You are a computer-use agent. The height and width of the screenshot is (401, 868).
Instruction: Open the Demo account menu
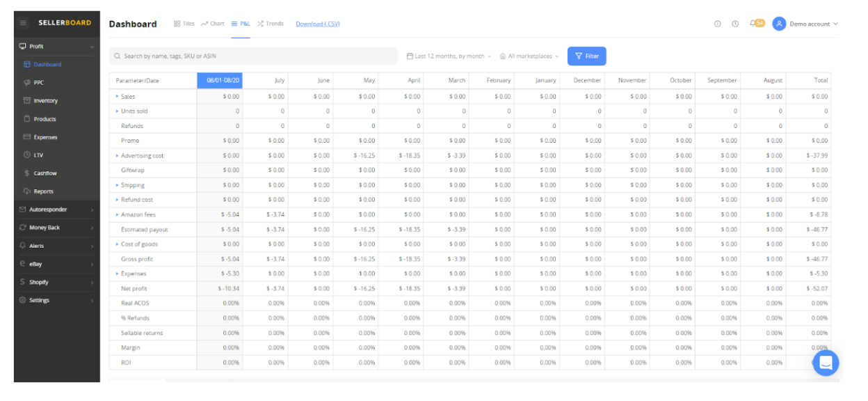tap(805, 24)
